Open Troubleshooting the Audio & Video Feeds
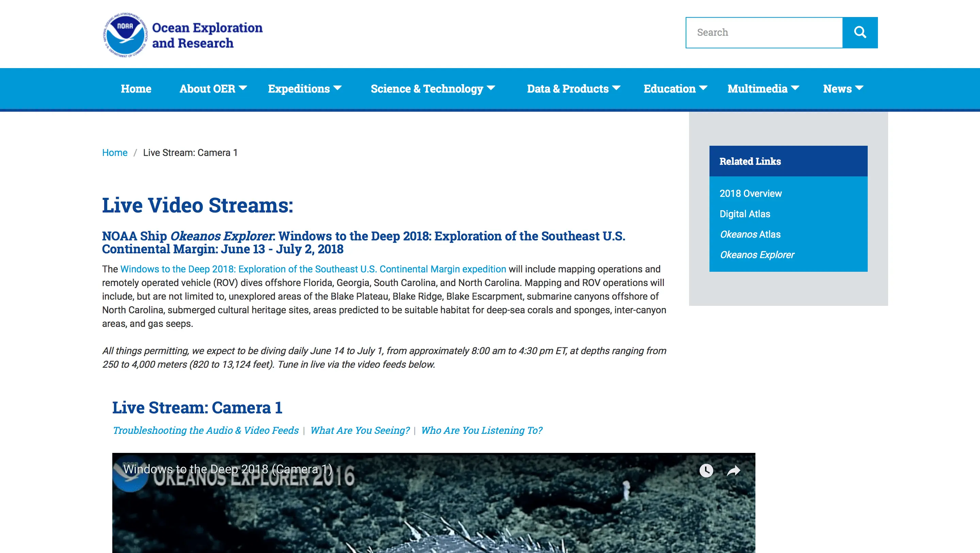The width and height of the screenshot is (980, 553). 206,430
